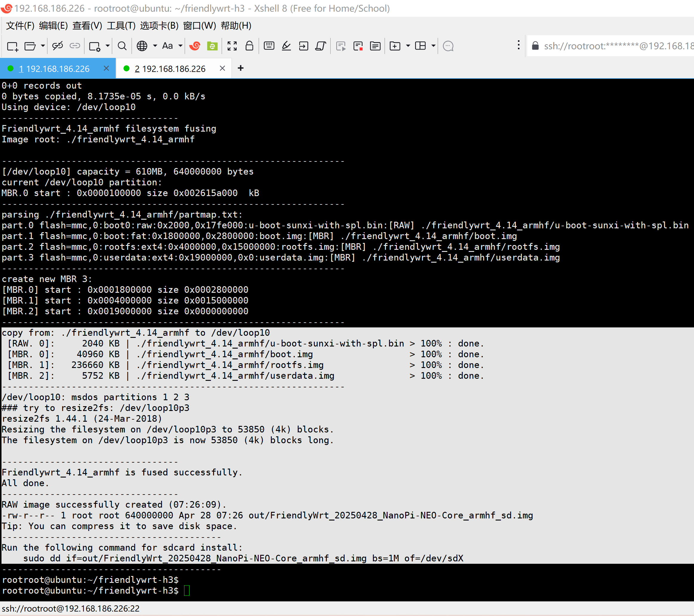Click the New Session toolbar icon
Screen dimensions: 694x616
click(x=13, y=46)
